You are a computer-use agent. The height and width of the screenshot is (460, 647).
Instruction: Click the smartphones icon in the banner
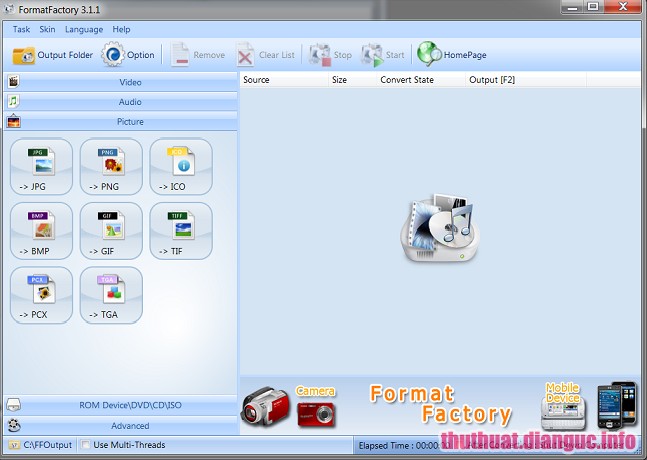[617, 405]
